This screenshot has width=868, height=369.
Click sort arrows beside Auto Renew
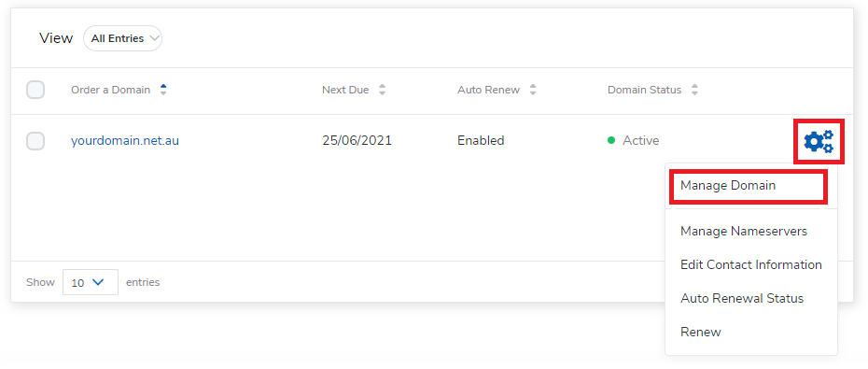click(x=533, y=90)
